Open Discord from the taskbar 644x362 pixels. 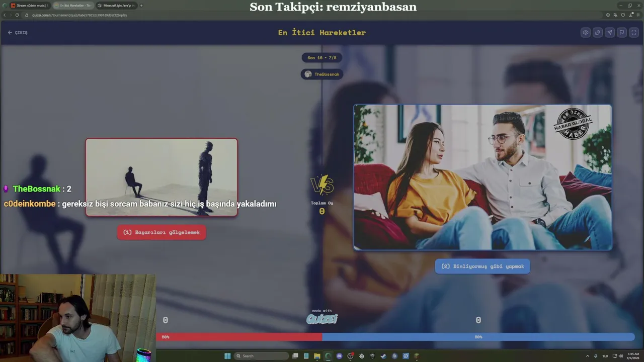click(x=339, y=356)
